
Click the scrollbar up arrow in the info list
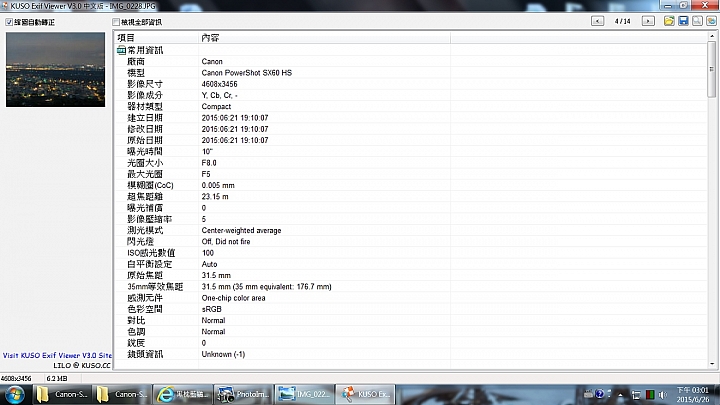(712, 36)
